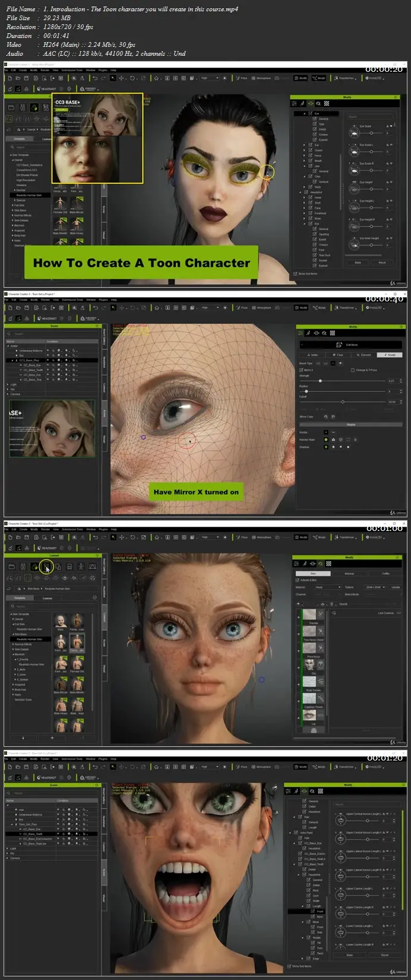Click the running-figure motion icon in the 00:00:20 Modify panel

pos(302,103)
